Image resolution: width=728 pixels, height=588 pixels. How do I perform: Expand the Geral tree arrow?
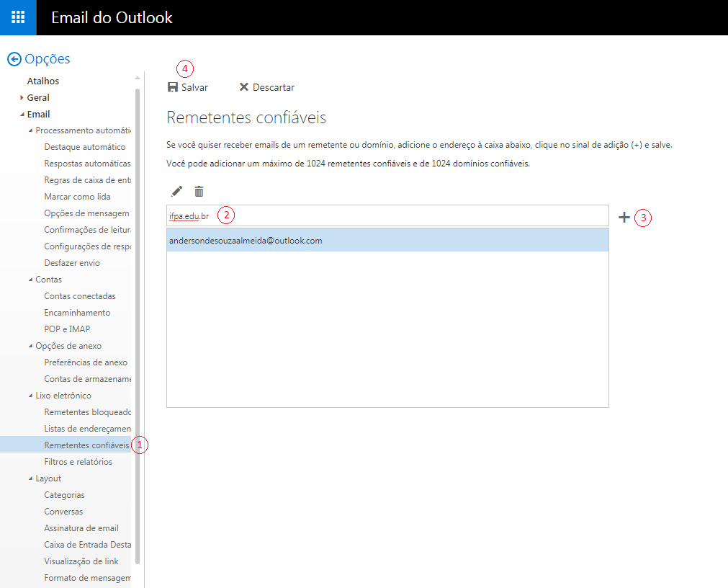tap(22, 97)
